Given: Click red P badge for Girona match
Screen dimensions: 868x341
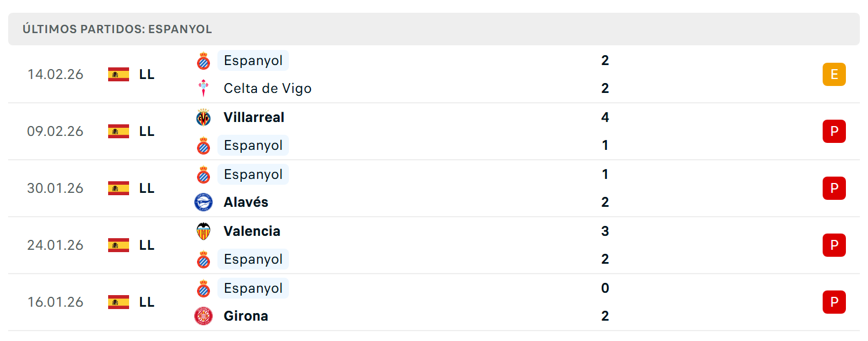Looking at the screenshot, I should pyautogui.click(x=834, y=302).
